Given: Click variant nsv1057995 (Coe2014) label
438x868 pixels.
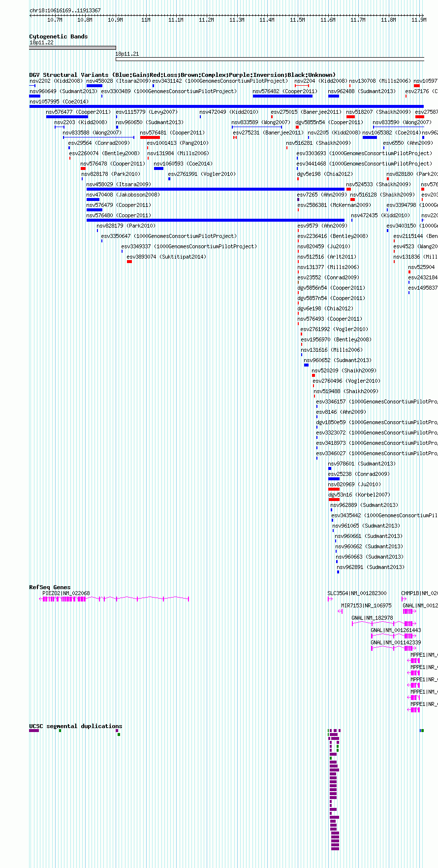Looking at the screenshot, I should 59,101.
